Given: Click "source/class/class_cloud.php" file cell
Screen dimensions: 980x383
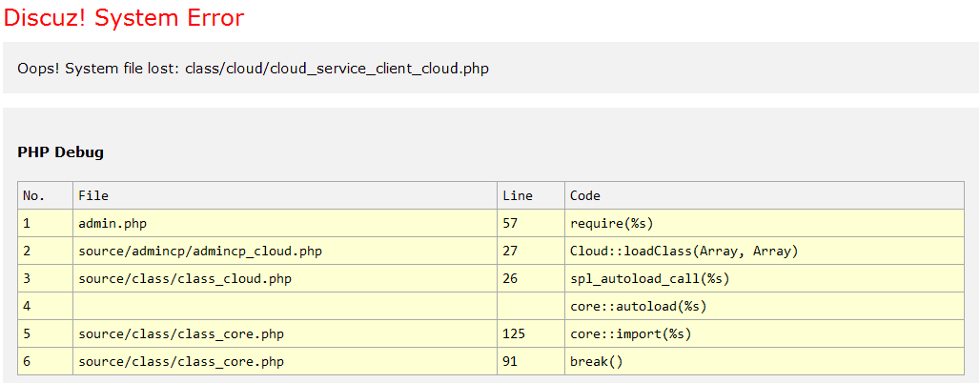Looking at the screenshot, I should 286,278.
